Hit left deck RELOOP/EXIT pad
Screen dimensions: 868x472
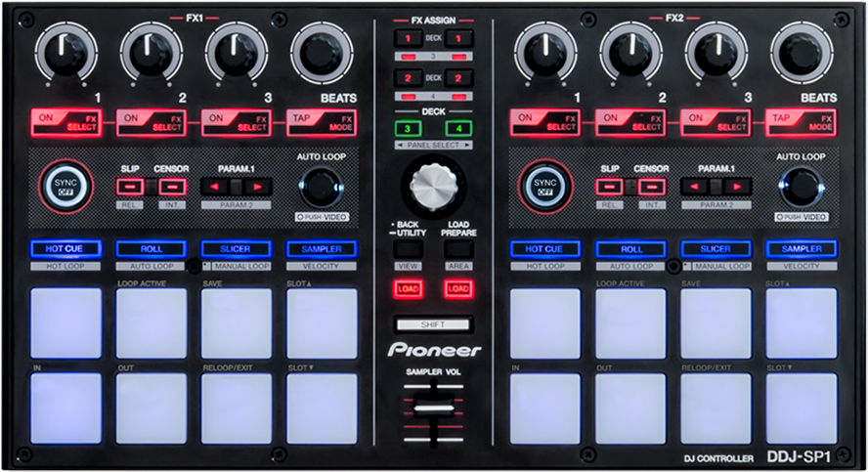click(237, 408)
